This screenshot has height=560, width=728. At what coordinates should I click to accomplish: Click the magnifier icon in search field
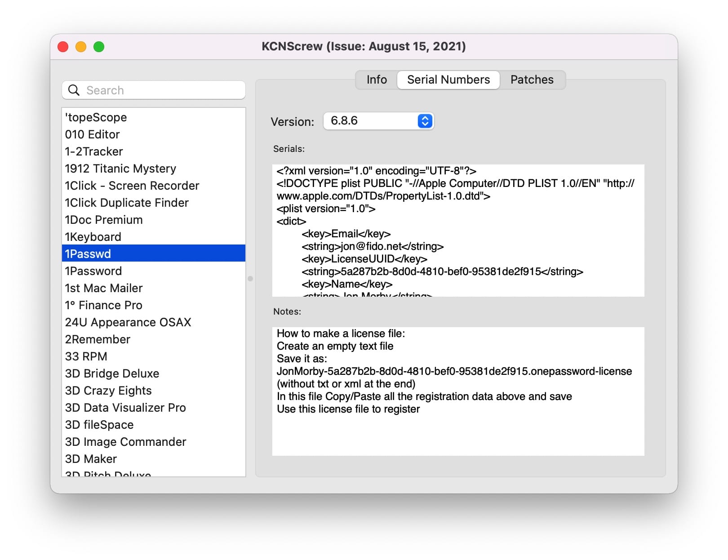(74, 90)
